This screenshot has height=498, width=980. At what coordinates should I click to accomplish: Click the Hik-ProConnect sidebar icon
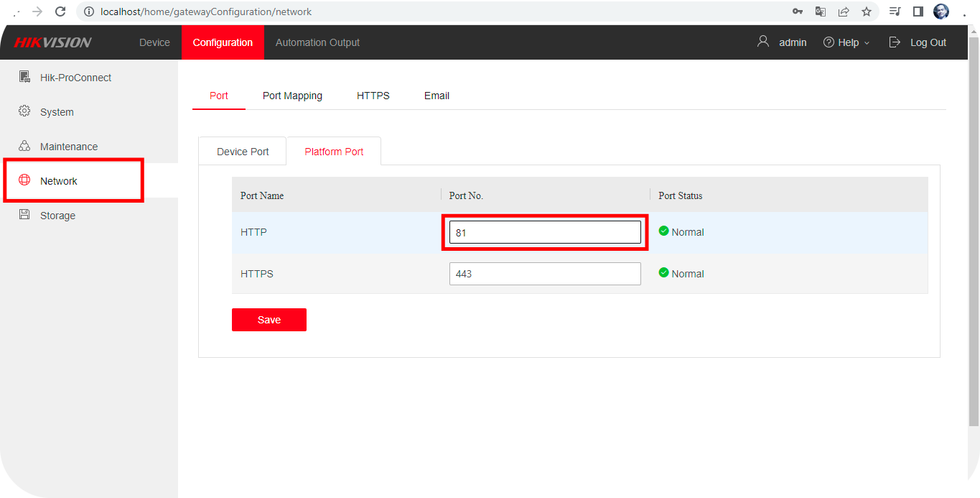click(x=24, y=77)
